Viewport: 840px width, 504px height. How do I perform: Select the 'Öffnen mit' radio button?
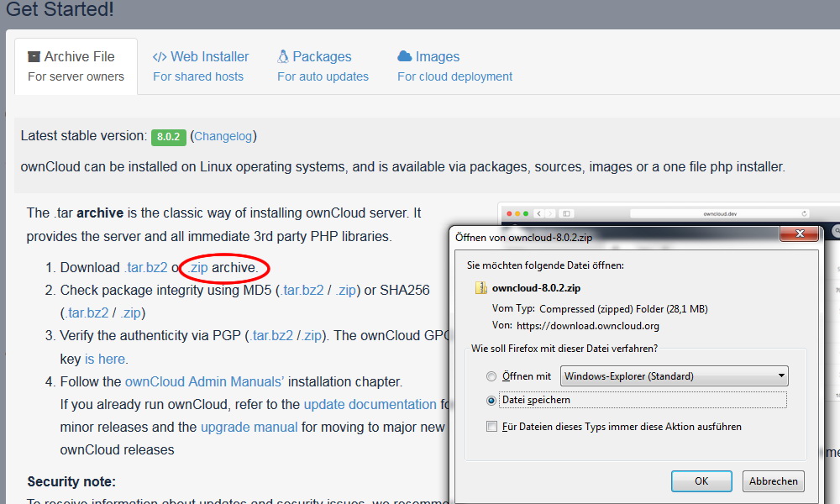(491, 376)
